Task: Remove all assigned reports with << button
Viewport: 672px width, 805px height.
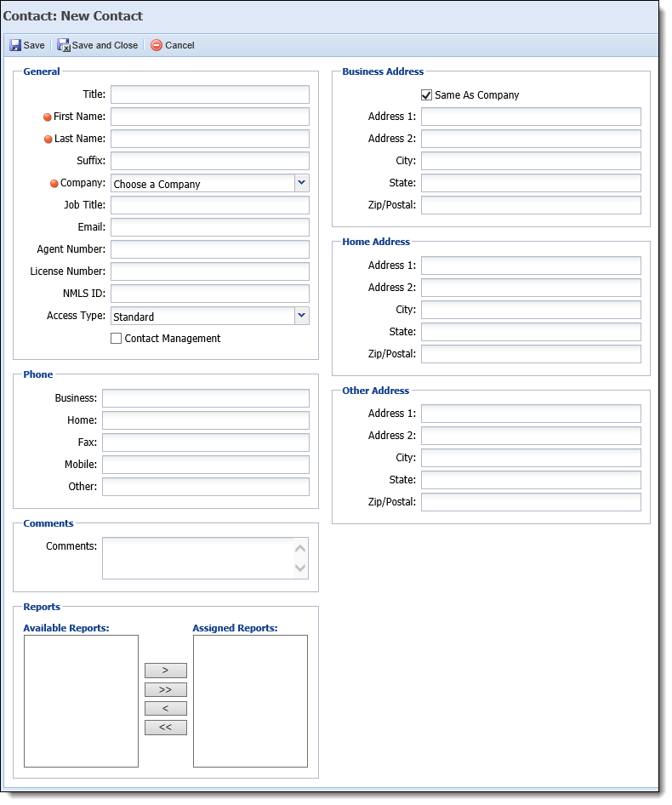Action: point(166,728)
